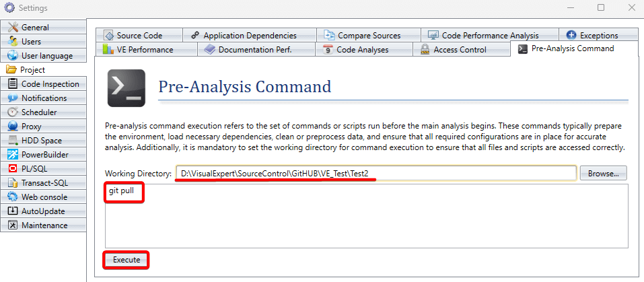Click the Scheduler clock icon

pyautogui.click(x=13, y=112)
